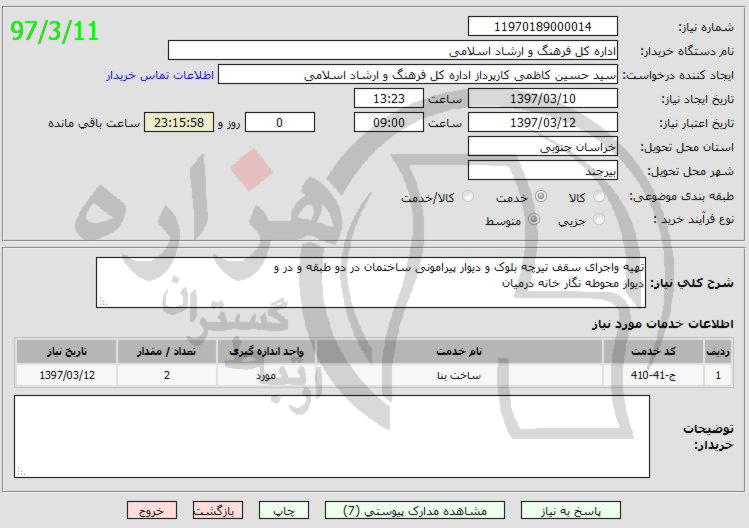Click the مورد unit cell
Image resolution: width=749 pixels, height=528 pixels.
(x=266, y=375)
